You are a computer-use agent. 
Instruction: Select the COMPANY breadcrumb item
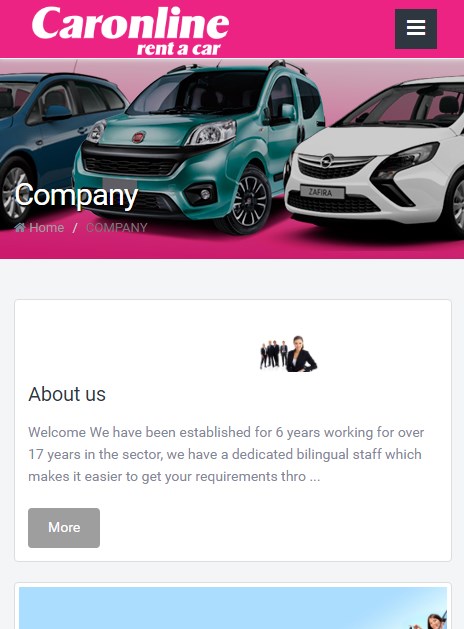117,227
